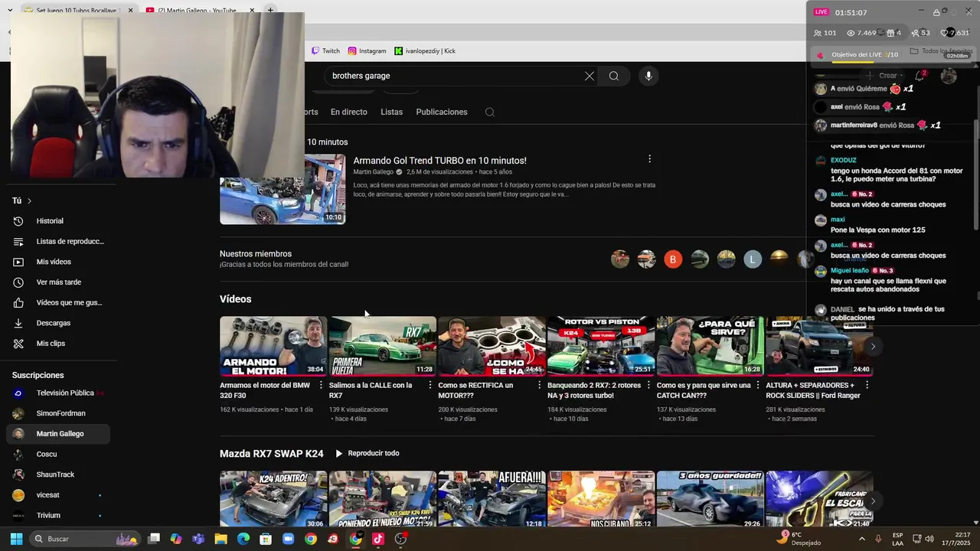980x551 pixels.
Task: Open the ivanlopezdiy Kick bookmark
Action: 425,51
